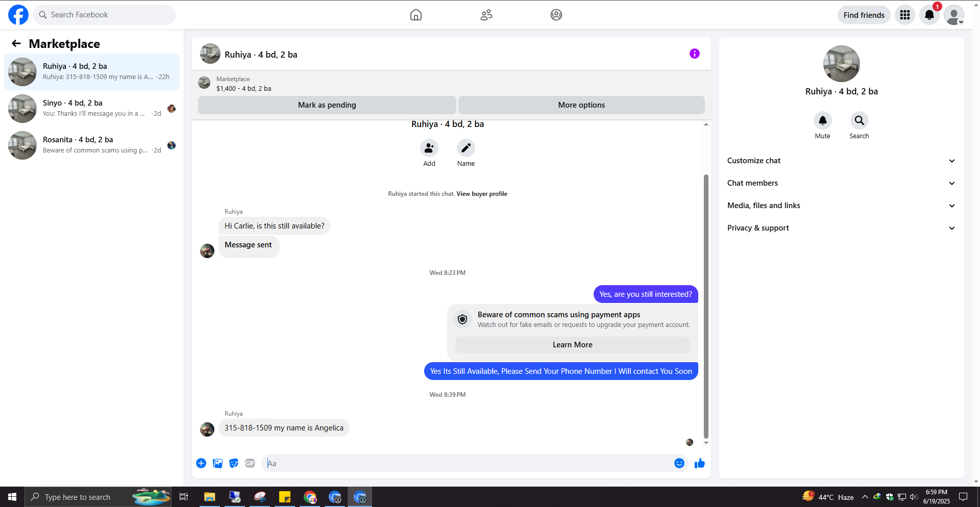Image resolution: width=980 pixels, height=507 pixels.
Task: Open more actions plus icon in composer
Action: click(201, 463)
